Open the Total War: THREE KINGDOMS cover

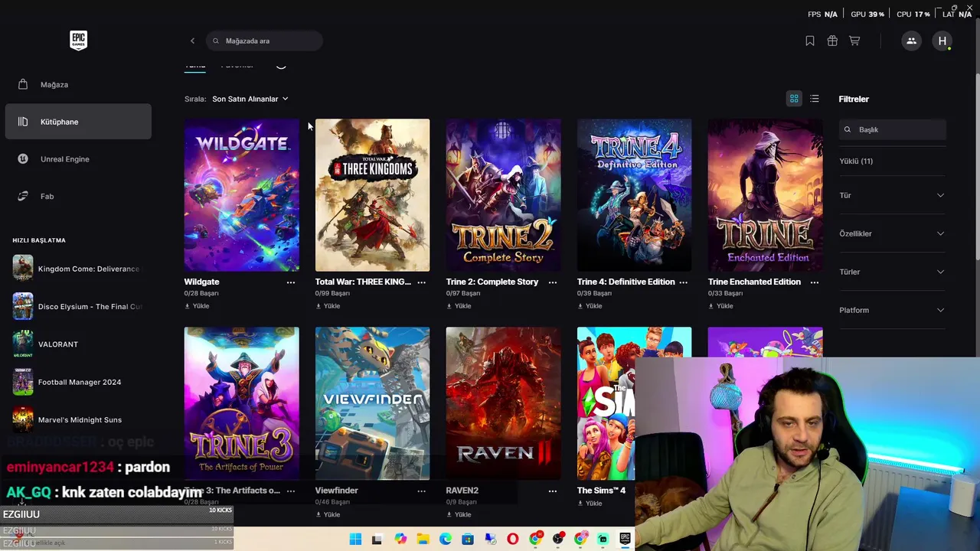coord(373,195)
